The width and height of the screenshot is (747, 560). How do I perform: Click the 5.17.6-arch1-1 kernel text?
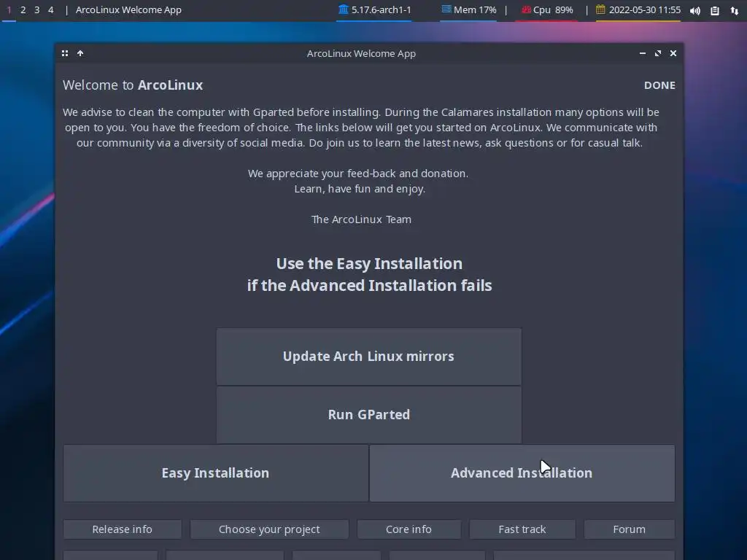tap(381, 9)
